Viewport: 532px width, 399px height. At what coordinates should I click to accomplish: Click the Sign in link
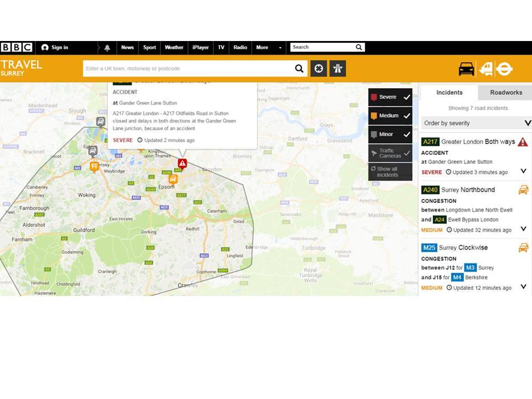pyautogui.click(x=60, y=48)
